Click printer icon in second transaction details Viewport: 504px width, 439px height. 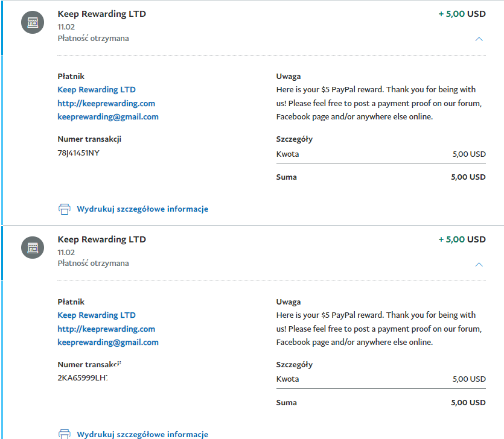pos(64,434)
